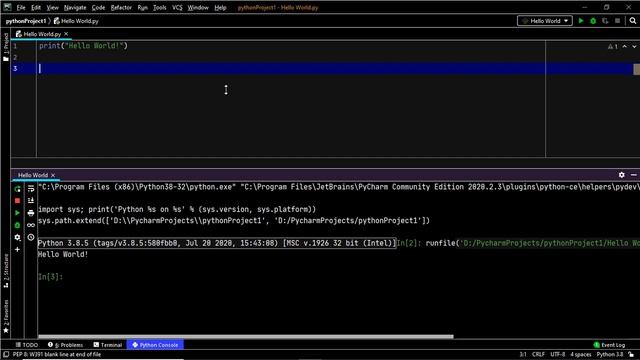
Task: Click the 3:1 cursor position indicator
Action: (523, 354)
